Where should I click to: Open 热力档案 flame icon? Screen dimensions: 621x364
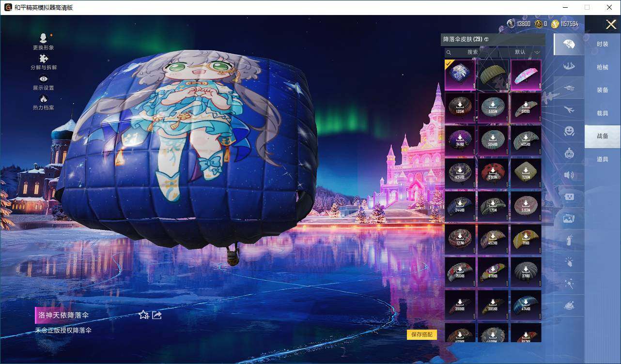click(x=43, y=99)
